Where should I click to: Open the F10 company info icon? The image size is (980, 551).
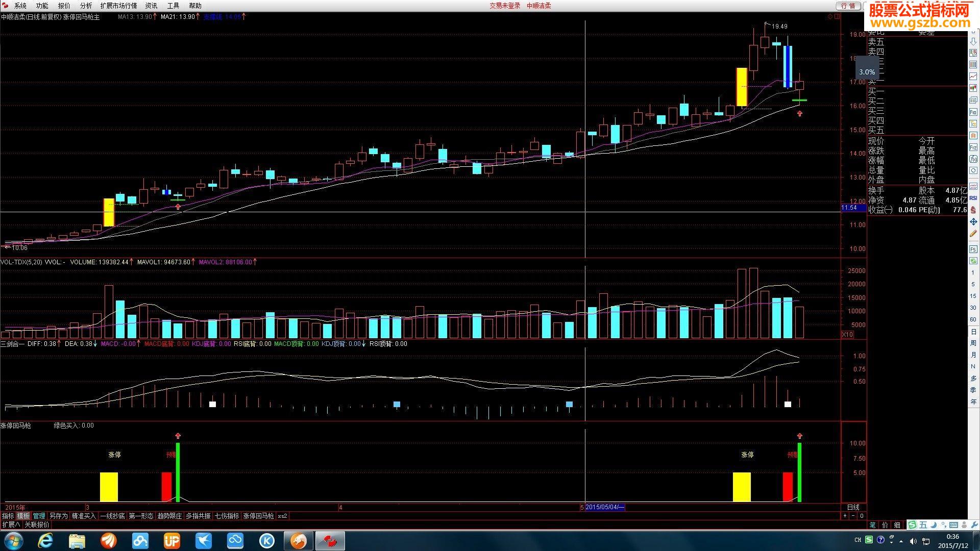(x=973, y=112)
